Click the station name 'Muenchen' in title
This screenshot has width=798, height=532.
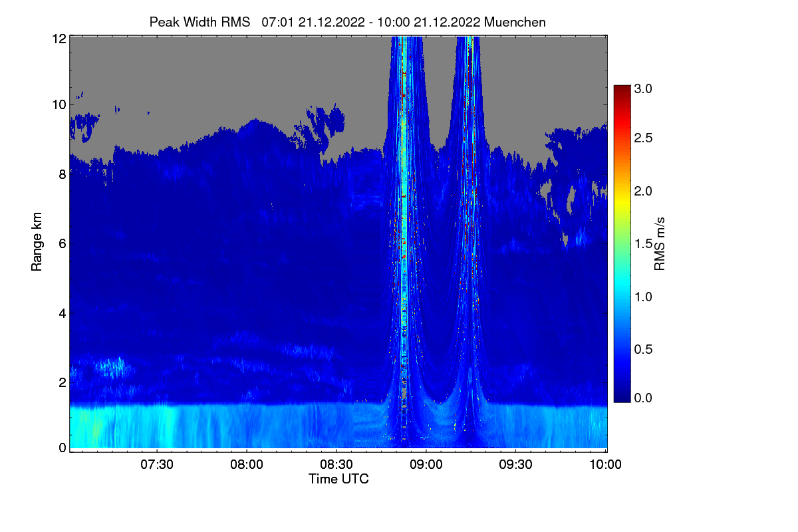(515, 22)
